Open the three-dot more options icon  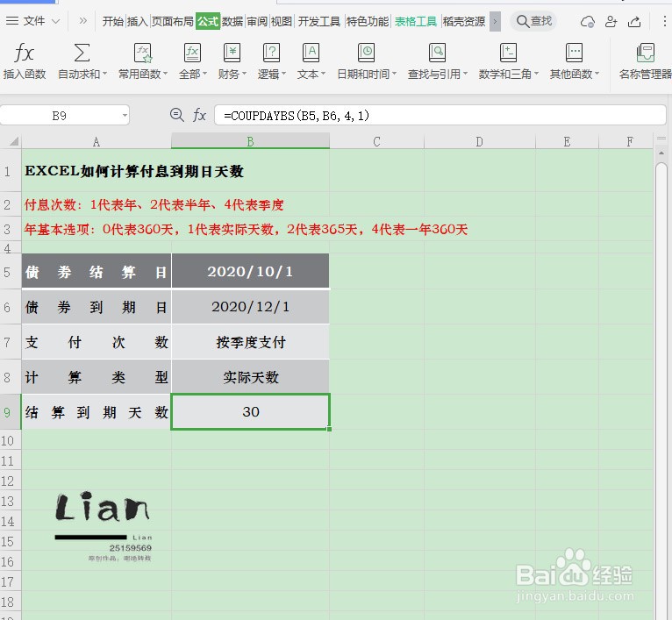click(665, 21)
